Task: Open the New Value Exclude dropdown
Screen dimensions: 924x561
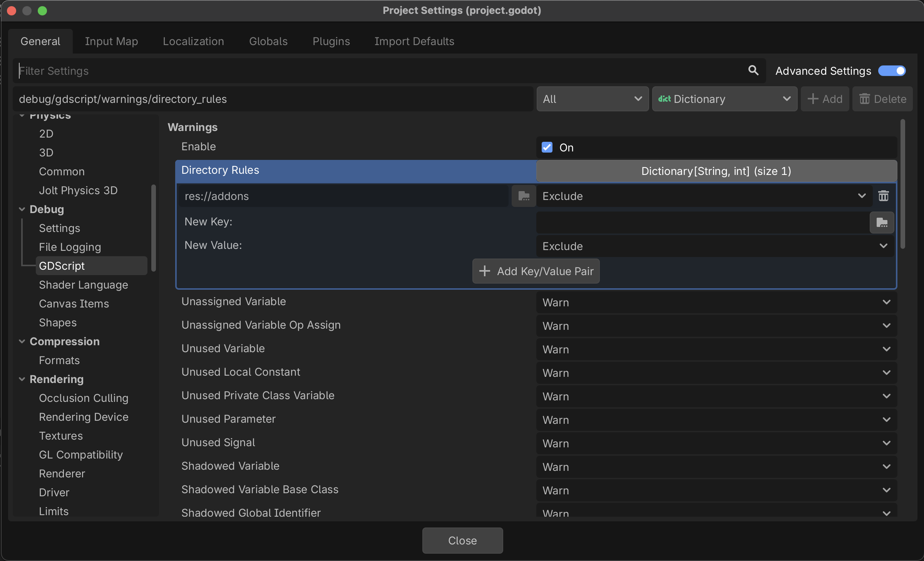Action: coord(715,246)
